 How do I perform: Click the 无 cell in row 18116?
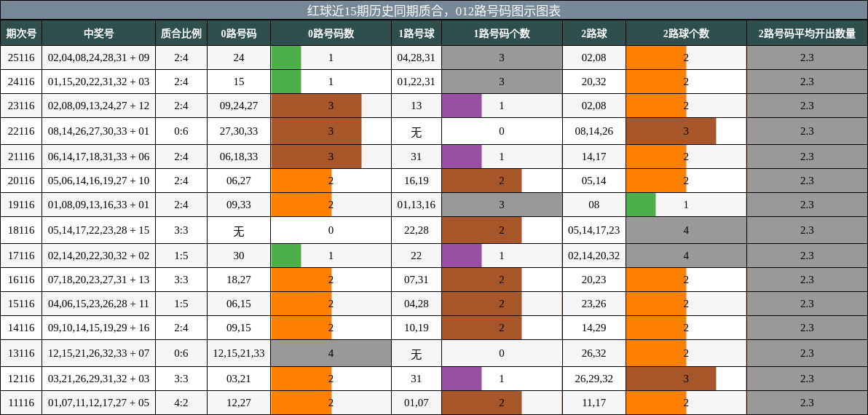point(239,232)
